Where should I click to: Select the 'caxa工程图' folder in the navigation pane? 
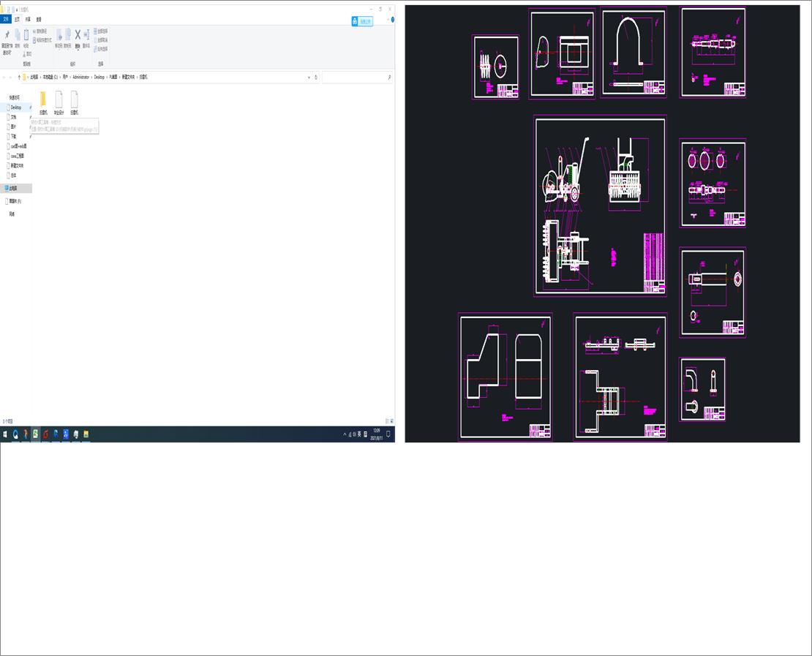coord(17,156)
